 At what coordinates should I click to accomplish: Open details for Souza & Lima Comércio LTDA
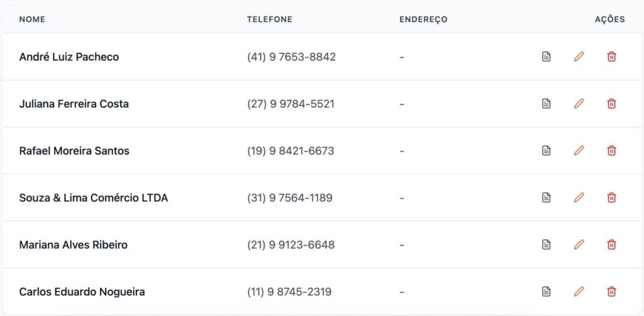547,198
